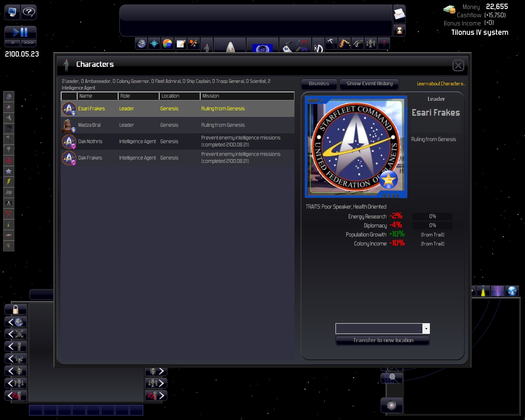Select the red crosshair target sidebar icon
The width and height of the screenshot is (525, 420).
pyautogui.click(x=9, y=160)
